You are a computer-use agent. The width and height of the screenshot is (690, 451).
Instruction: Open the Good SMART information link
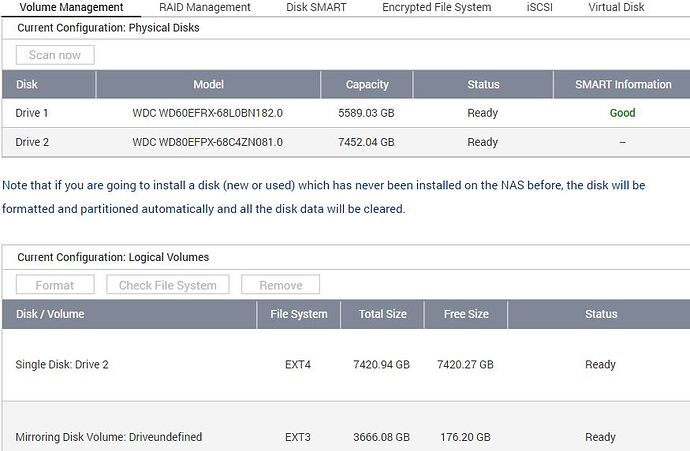pos(622,113)
